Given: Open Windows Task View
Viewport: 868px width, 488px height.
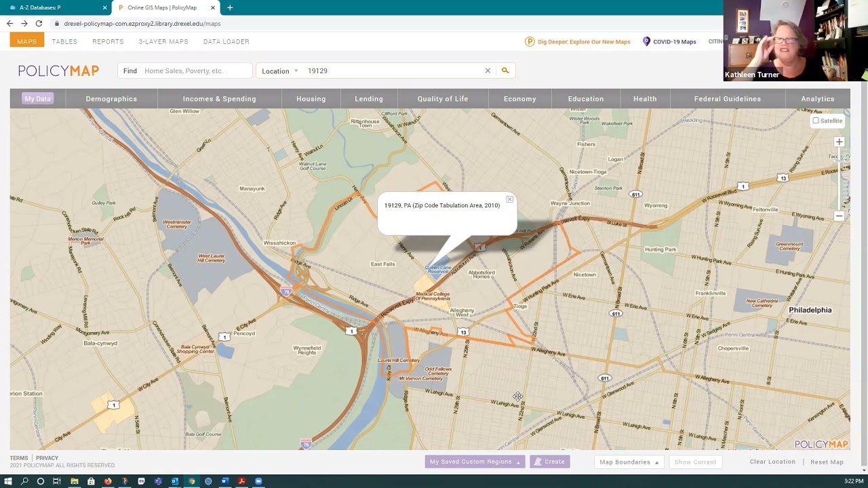Looking at the screenshot, I should tap(57, 481).
